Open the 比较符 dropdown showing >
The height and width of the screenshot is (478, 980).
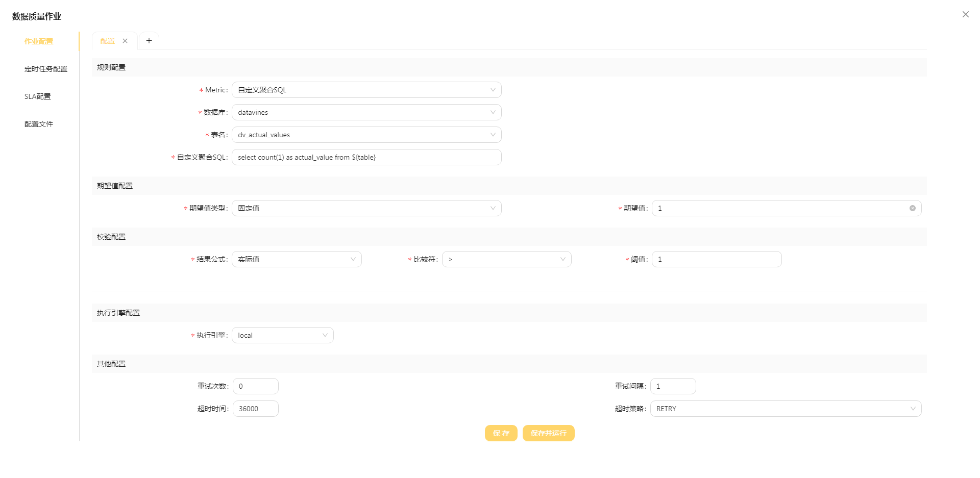pyautogui.click(x=507, y=259)
